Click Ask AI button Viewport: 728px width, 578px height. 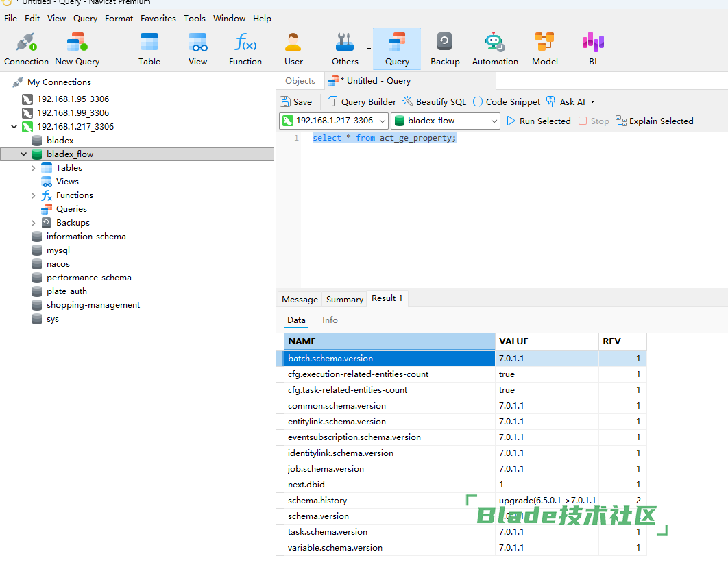(x=566, y=101)
